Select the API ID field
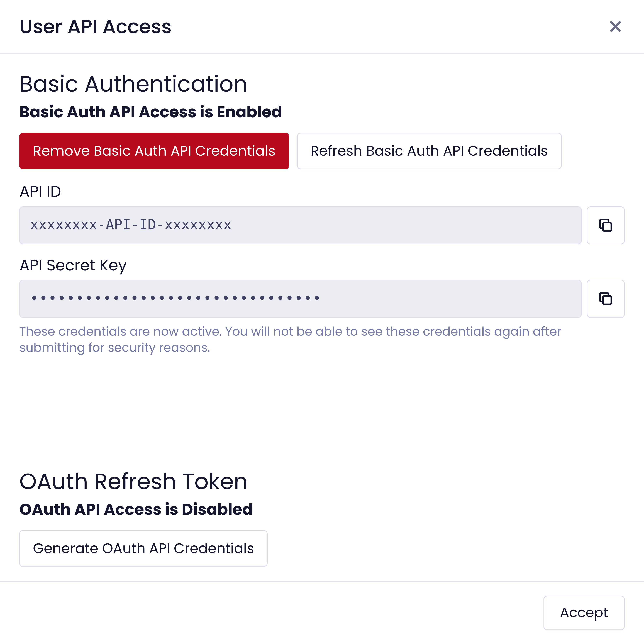This screenshot has width=644, height=644. tap(300, 225)
